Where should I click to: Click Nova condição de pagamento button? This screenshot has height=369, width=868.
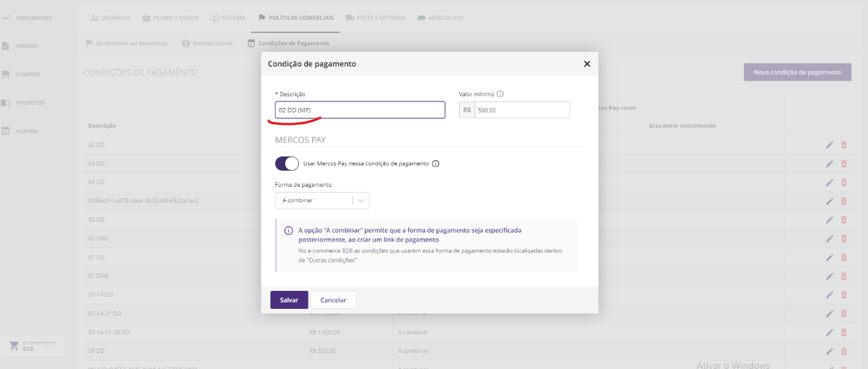(797, 72)
